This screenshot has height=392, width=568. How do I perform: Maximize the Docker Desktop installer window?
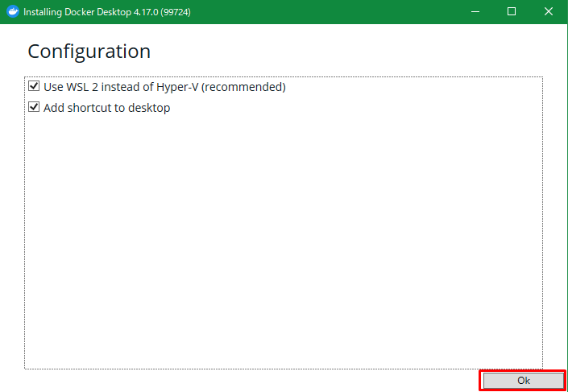(x=512, y=12)
